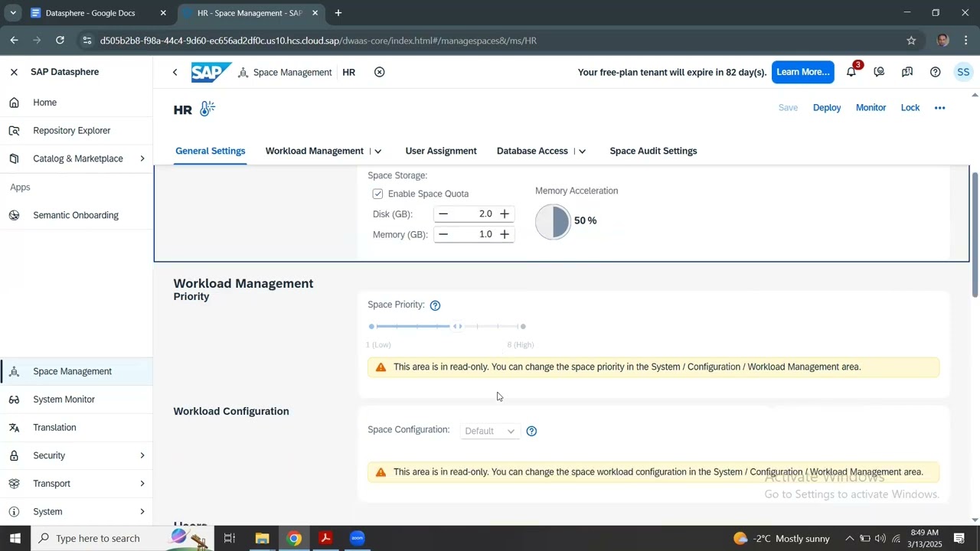Expand Workload Management tab dropdown arrow
This screenshot has width=980, height=551.
(378, 152)
